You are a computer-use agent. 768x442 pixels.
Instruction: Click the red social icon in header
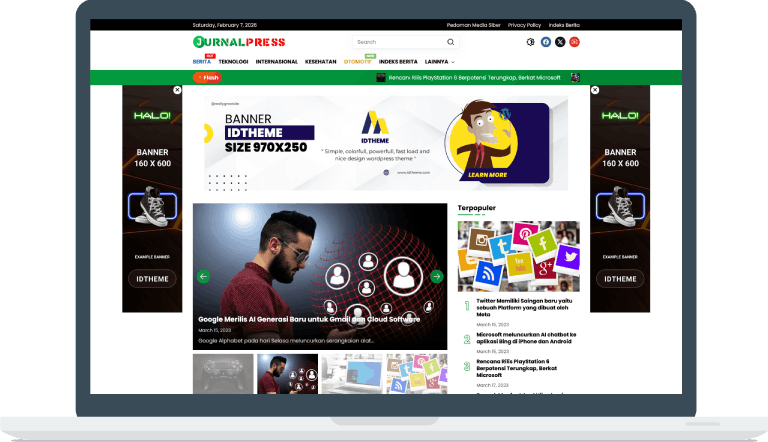point(575,42)
